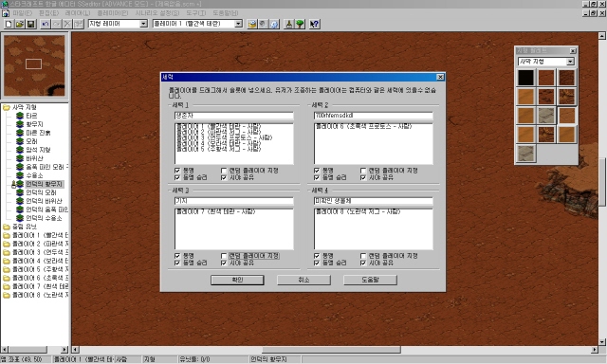Open the 사막 지형 dropdown in terrain palette
The width and height of the screenshot is (607, 364).
[570, 62]
